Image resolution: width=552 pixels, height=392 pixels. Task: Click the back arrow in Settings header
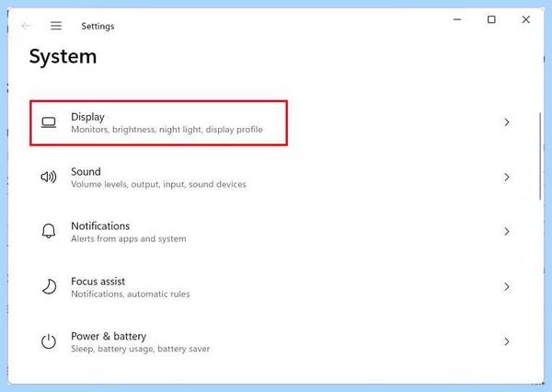[x=26, y=26]
